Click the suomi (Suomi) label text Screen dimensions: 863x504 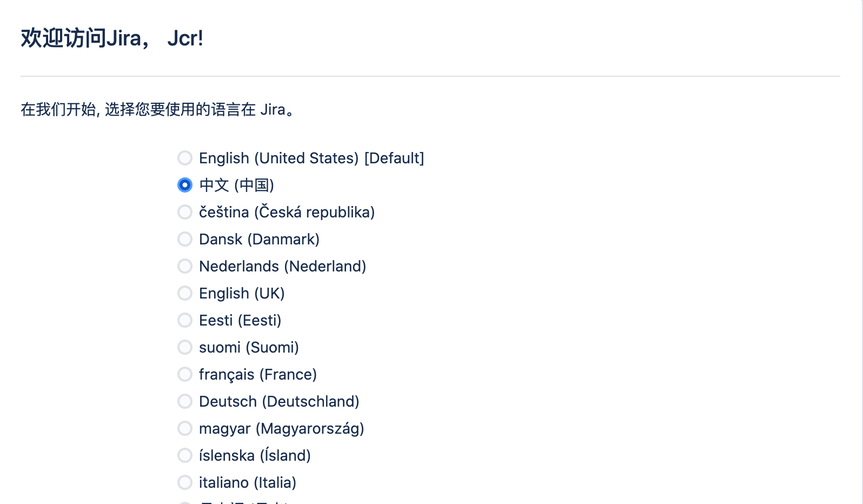point(249,347)
